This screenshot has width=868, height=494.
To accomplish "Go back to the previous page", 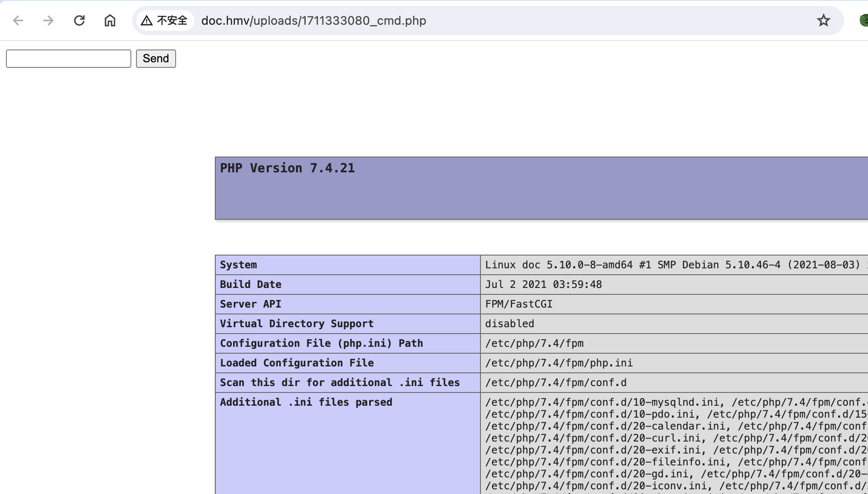I will click(18, 20).
